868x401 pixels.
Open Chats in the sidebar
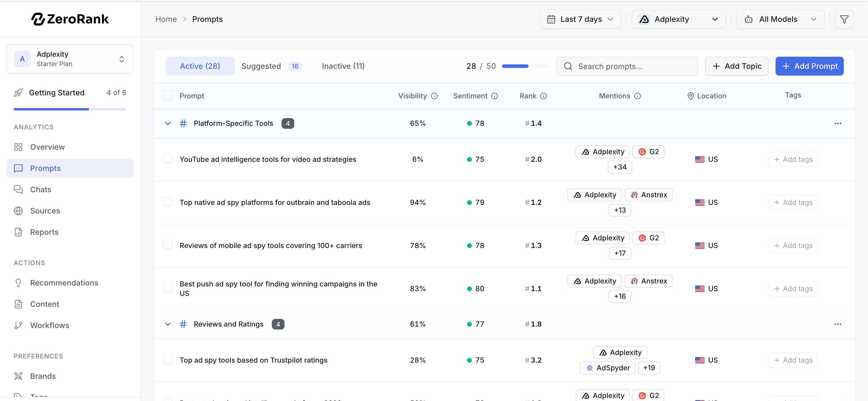click(x=70, y=190)
